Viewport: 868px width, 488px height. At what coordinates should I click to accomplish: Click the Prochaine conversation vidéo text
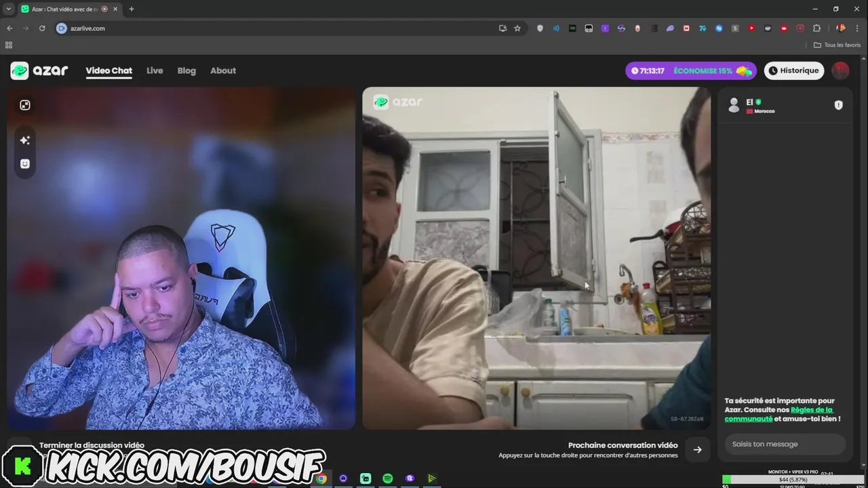click(623, 445)
